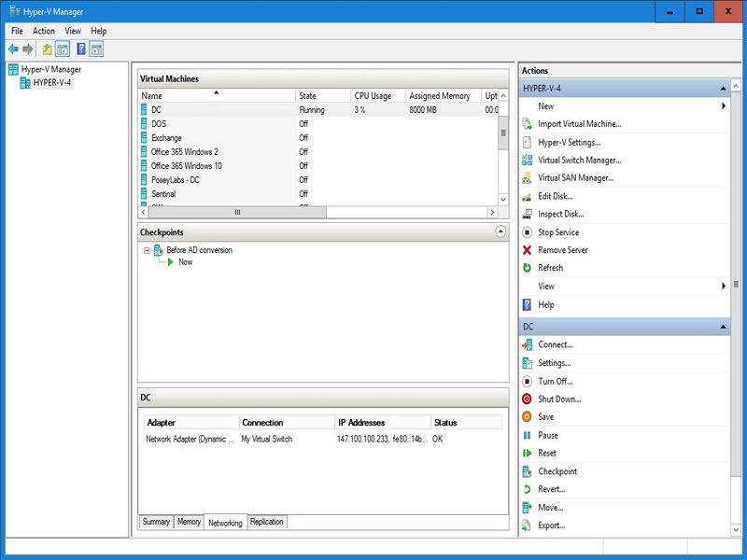Click the virtual machines horizontal scrollbar thumb
The height and width of the screenshot is (560, 747).
237,213
